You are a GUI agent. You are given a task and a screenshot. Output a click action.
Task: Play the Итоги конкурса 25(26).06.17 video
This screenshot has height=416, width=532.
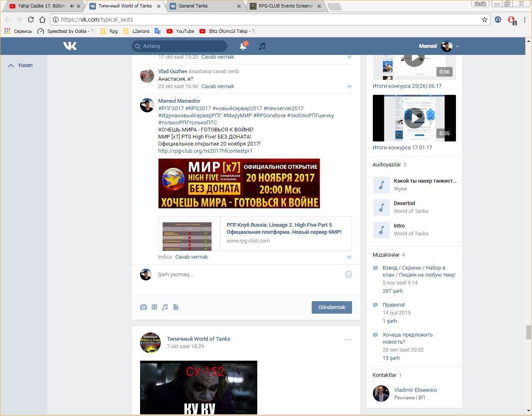click(414, 67)
